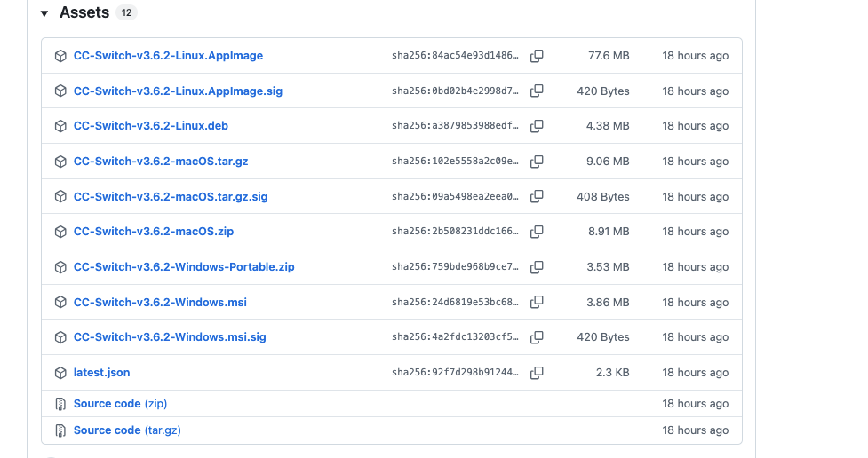Download Source code (tar.gz)
This screenshot has width=868, height=458.
pos(127,430)
